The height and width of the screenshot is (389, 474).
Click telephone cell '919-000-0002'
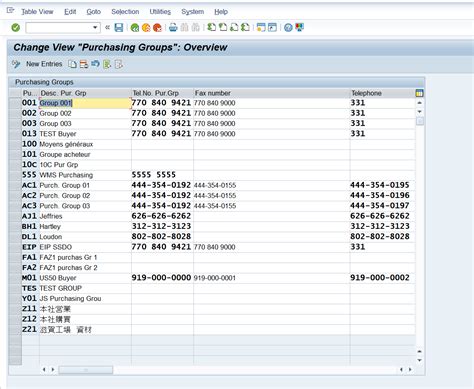[x=383, y=278]
